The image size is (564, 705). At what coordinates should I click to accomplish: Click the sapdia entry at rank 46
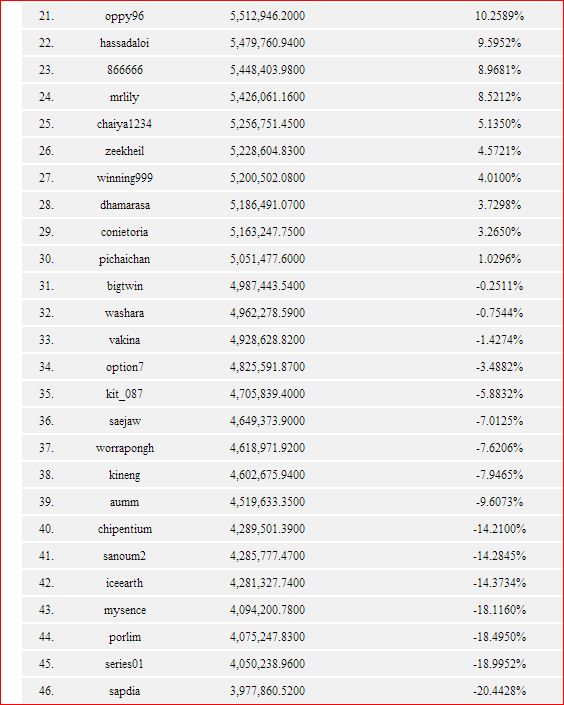[125, 691]
